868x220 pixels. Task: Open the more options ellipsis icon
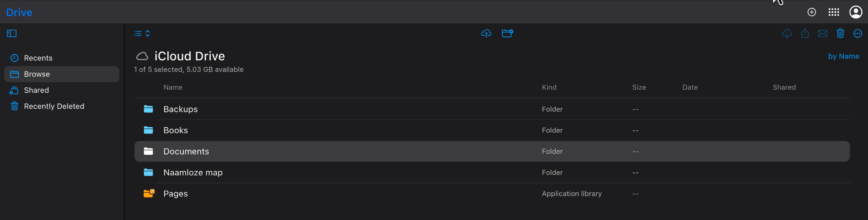(858, 34)
